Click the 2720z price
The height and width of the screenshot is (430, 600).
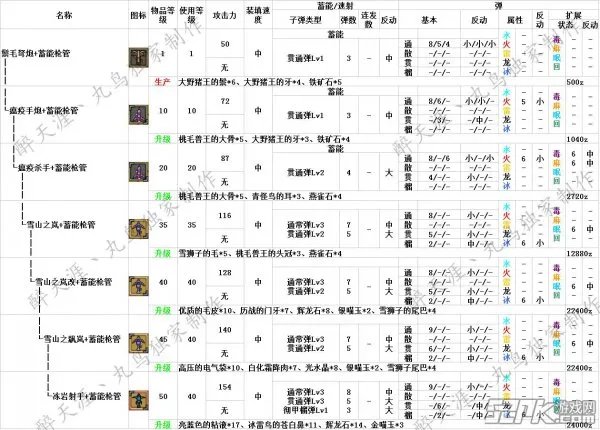point(577,196)
